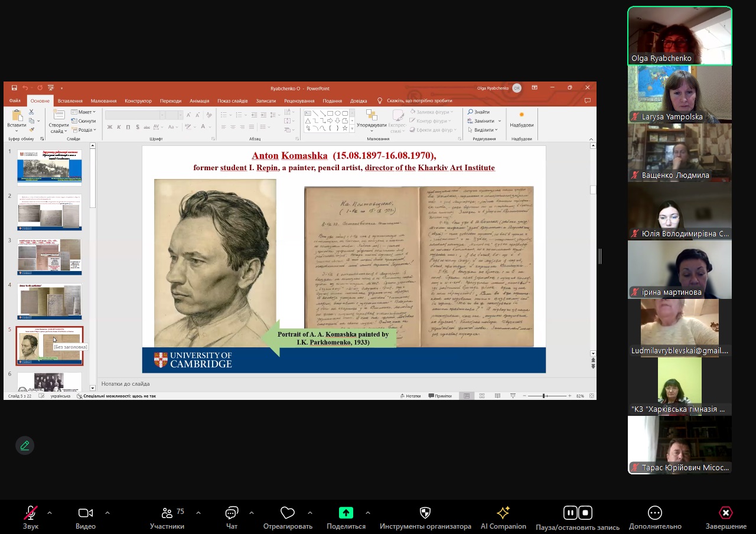Image resolution: width=756 pixels, height=534 pixels.
Task: Start slideshow from the status bar icon
Action: [513, 396]
